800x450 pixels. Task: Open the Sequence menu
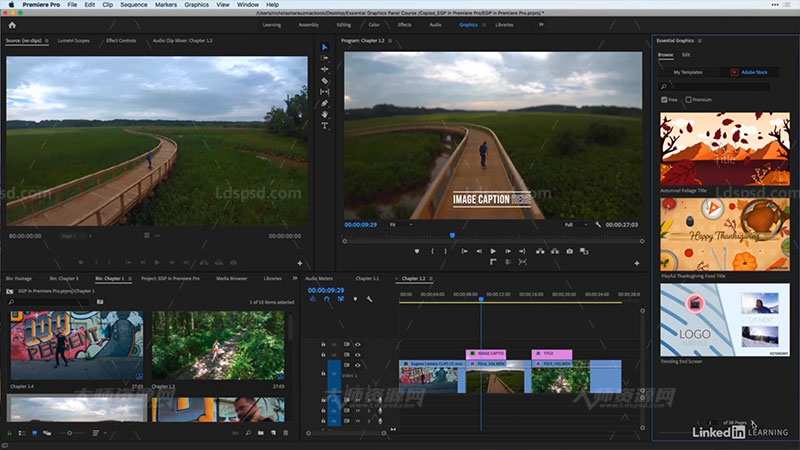tap(134, 5)
